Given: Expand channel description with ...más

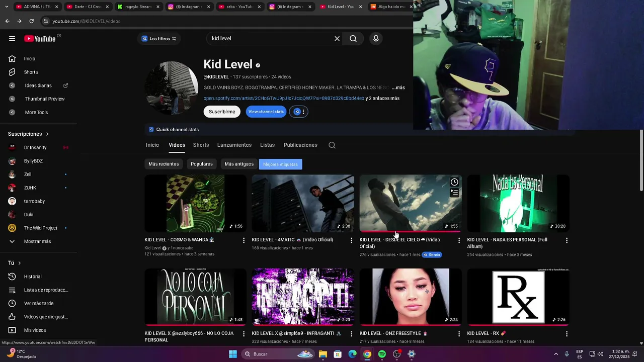Looking at the screenshot, I should 398,87.
